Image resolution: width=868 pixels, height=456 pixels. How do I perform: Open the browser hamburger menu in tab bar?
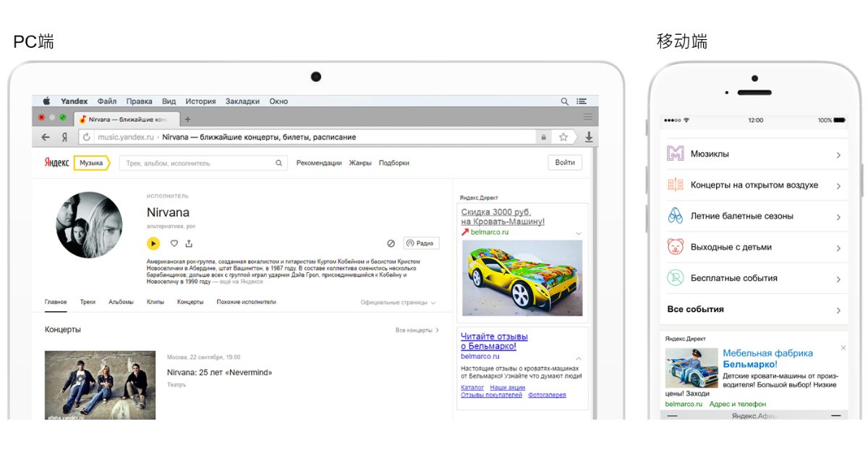point(588,117)
